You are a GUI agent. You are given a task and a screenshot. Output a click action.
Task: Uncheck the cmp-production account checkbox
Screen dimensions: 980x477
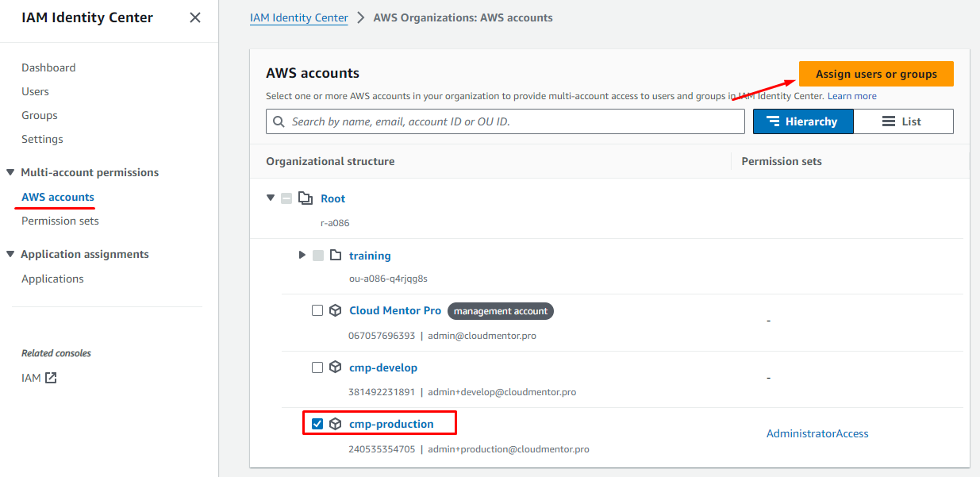point(317,424)
